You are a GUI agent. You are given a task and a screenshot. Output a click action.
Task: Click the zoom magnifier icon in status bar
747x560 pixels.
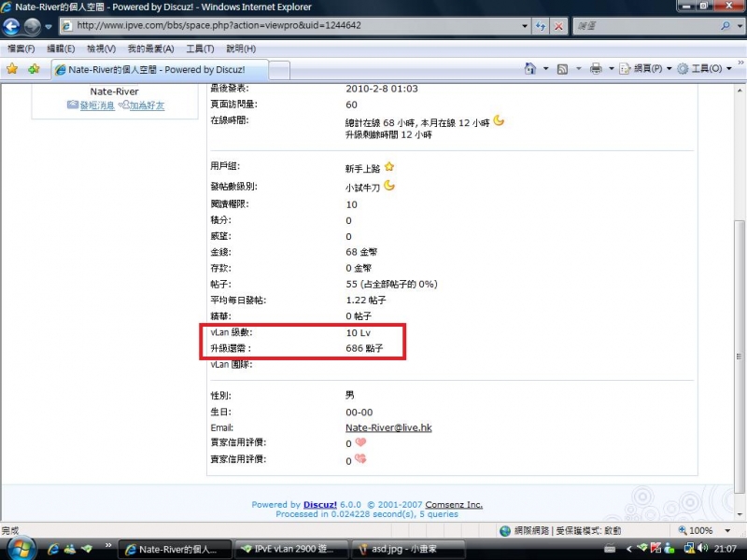coord(683,530)
